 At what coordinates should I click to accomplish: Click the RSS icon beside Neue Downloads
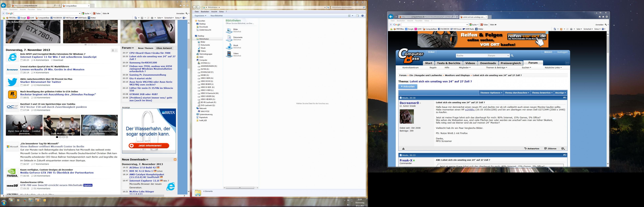click(175, 160)
